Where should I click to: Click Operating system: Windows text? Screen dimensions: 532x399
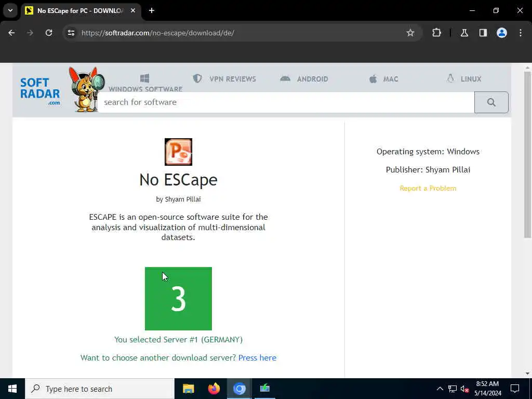[x=428, y=152]
